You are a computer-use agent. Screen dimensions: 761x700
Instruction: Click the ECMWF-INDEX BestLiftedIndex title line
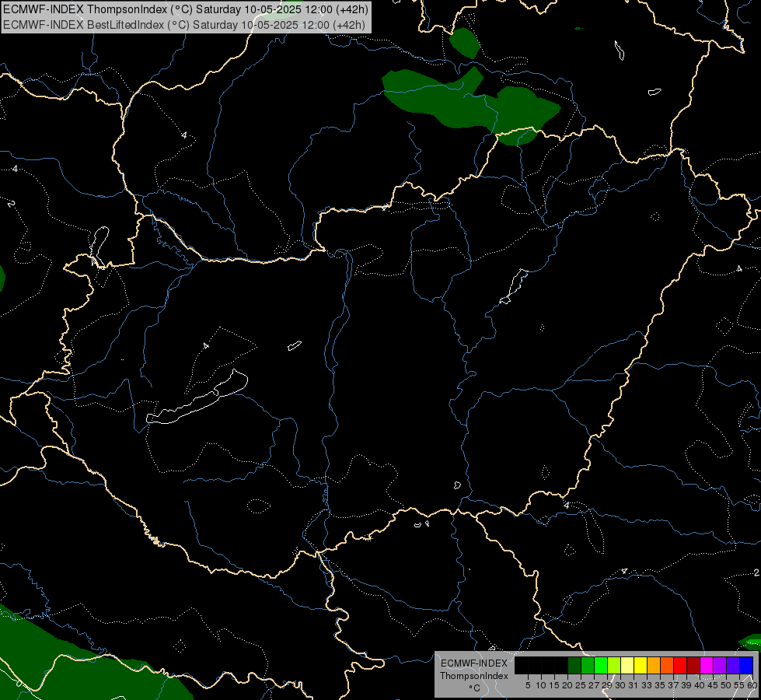click(x=184, y=25)
